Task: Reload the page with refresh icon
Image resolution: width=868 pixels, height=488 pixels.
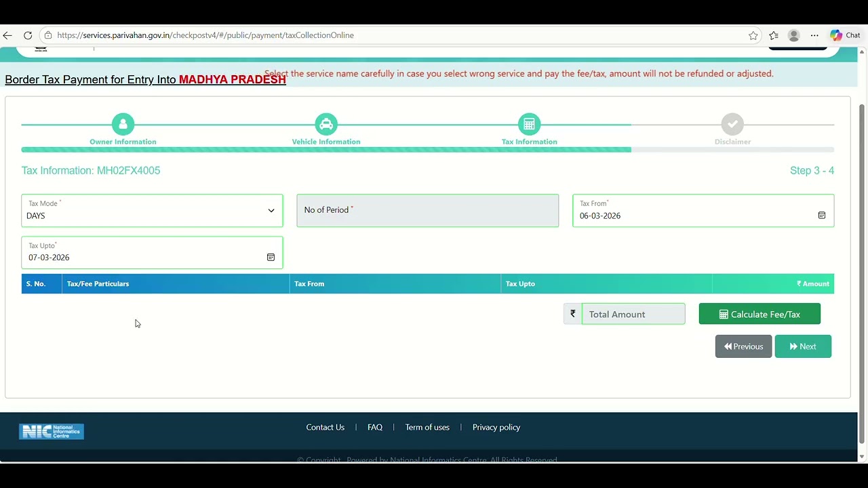Action: pyautogui.click(x=28, y=35)
